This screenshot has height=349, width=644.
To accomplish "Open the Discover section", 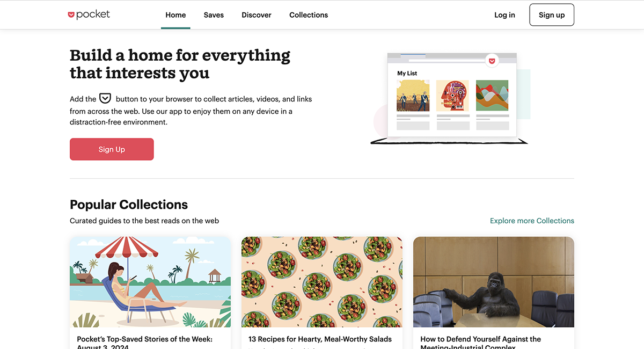I will 256,14.
